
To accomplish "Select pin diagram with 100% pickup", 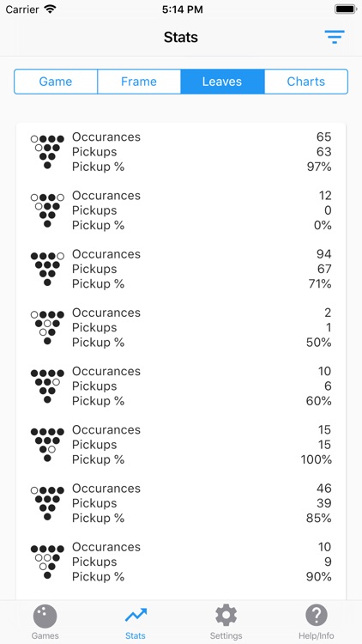I will coord(47,445).
